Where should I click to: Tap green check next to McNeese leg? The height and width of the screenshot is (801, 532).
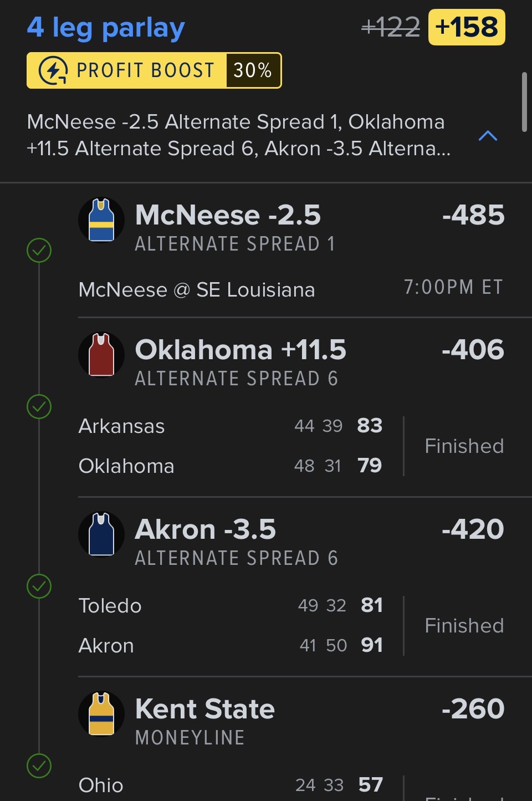(39, 250)
